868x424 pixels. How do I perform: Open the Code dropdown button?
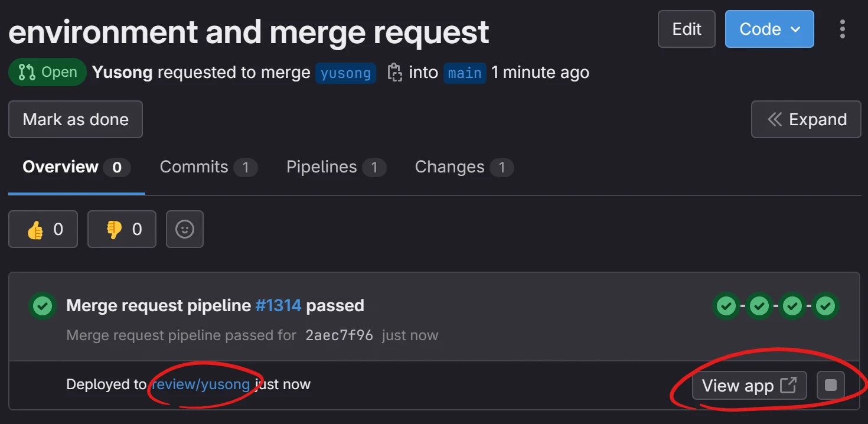pyautogui.click(x=769, y=29)
